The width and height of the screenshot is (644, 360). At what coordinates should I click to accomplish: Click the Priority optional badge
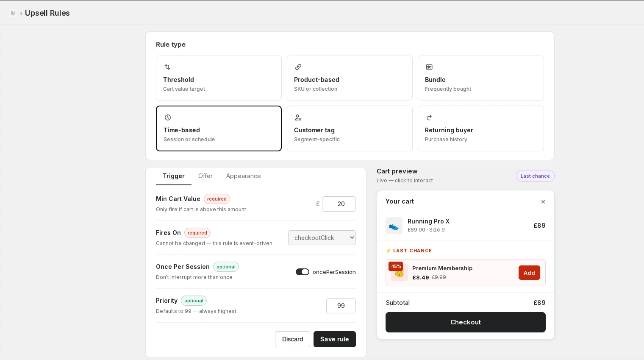coord(194,301)
